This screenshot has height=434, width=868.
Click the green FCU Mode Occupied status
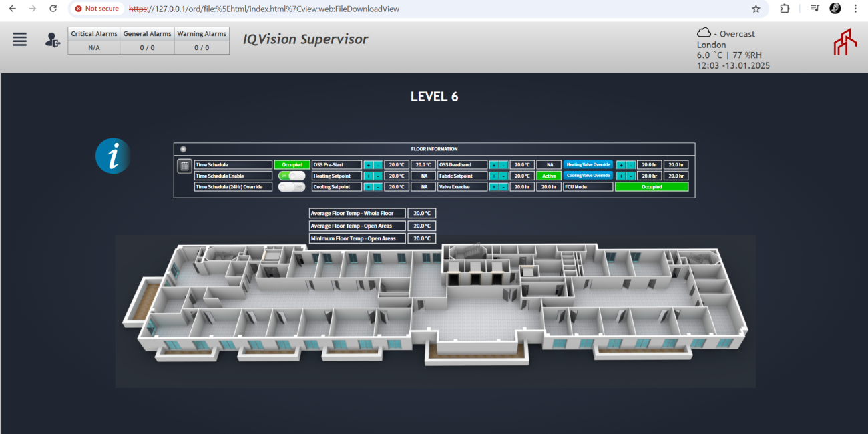tap(652, 187)
